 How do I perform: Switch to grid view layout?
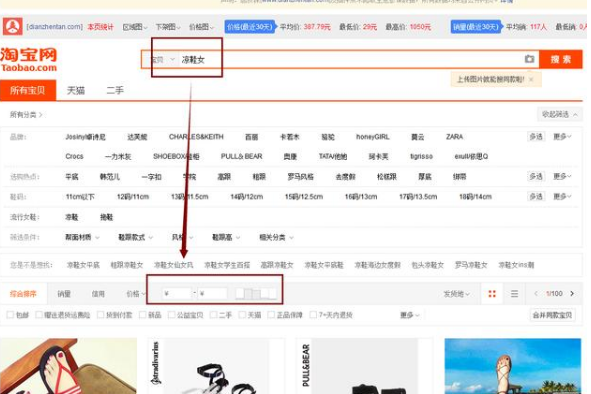[492, 294]
